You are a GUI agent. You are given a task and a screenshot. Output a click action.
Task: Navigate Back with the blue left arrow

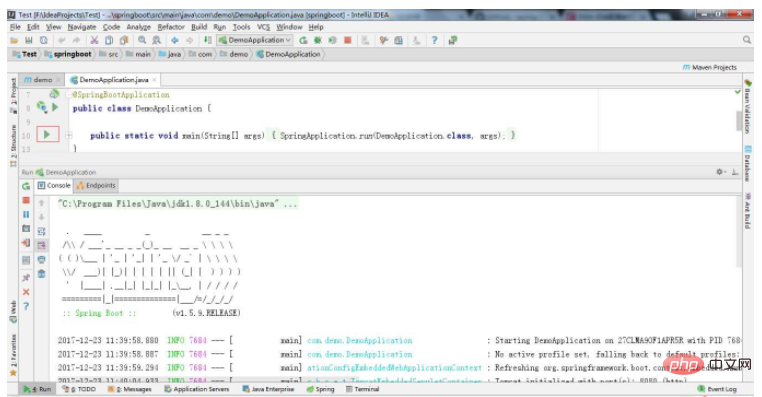[x=174, y=40]
